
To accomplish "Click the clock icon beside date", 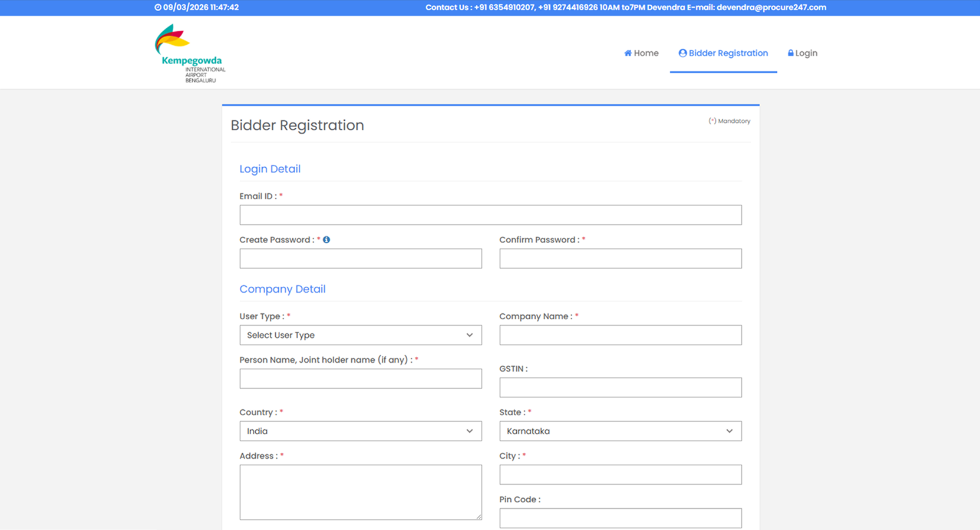I will click(x=157, y=8).
